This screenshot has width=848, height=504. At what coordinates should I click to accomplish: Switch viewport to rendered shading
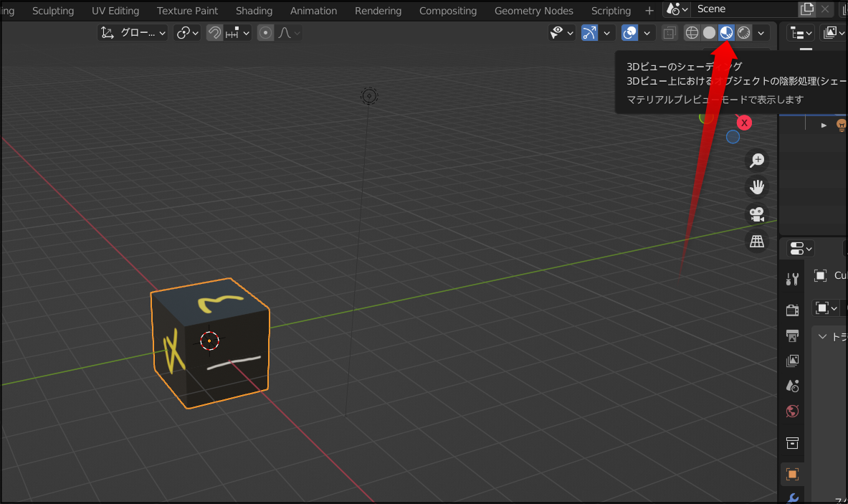point(743,33)
